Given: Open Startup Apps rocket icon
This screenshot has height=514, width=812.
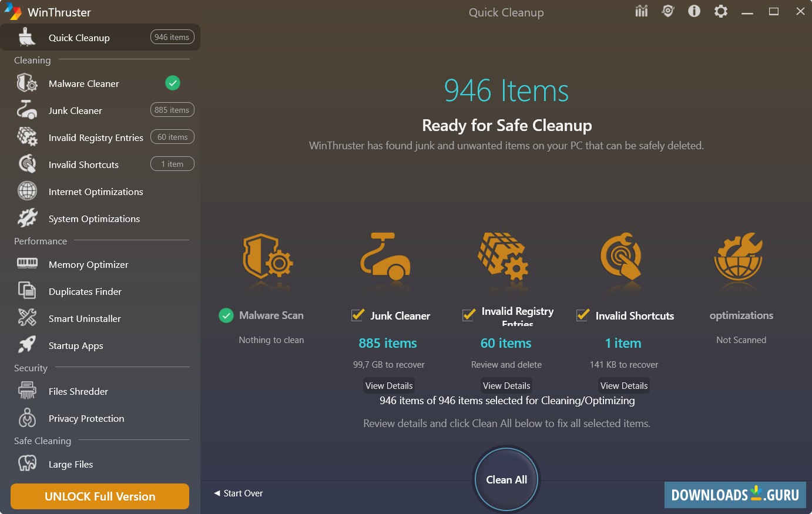Looking at the screenshot, I should click(x=27, y=344).
